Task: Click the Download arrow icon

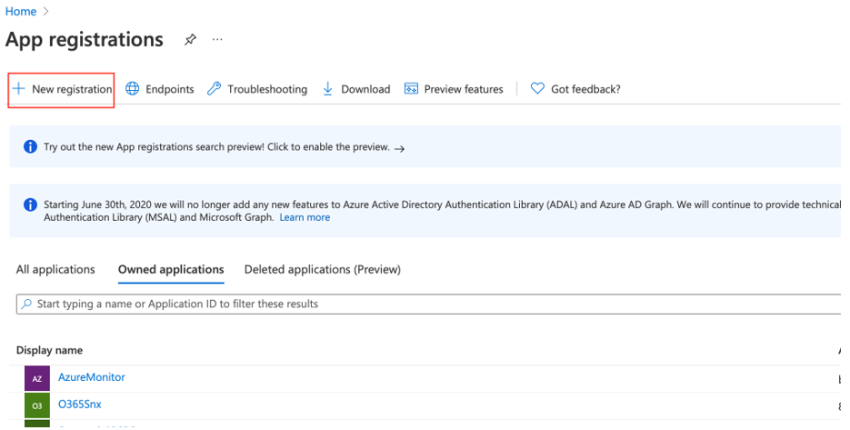Action: tap(328, 89)
